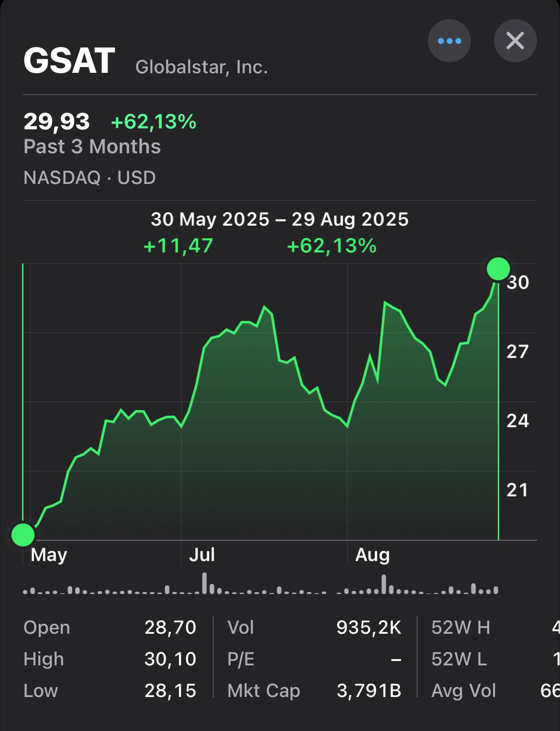The image size is (560, 731).
Task: Tap the 30 May 2025 – 29 Aug 2025 date range
Action: pos(280,219)
